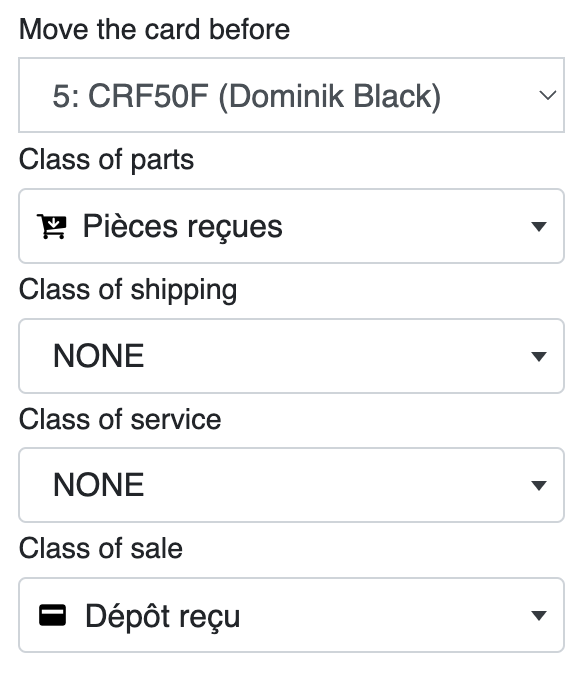Click the Class of shipping label
Viewport: 586px width, 676px height.
click(x=128, y=290)
